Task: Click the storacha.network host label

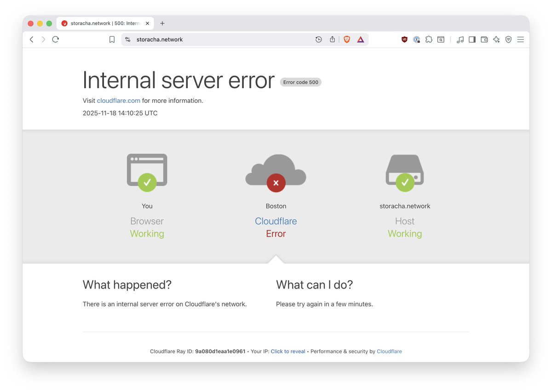Action: 405,206
